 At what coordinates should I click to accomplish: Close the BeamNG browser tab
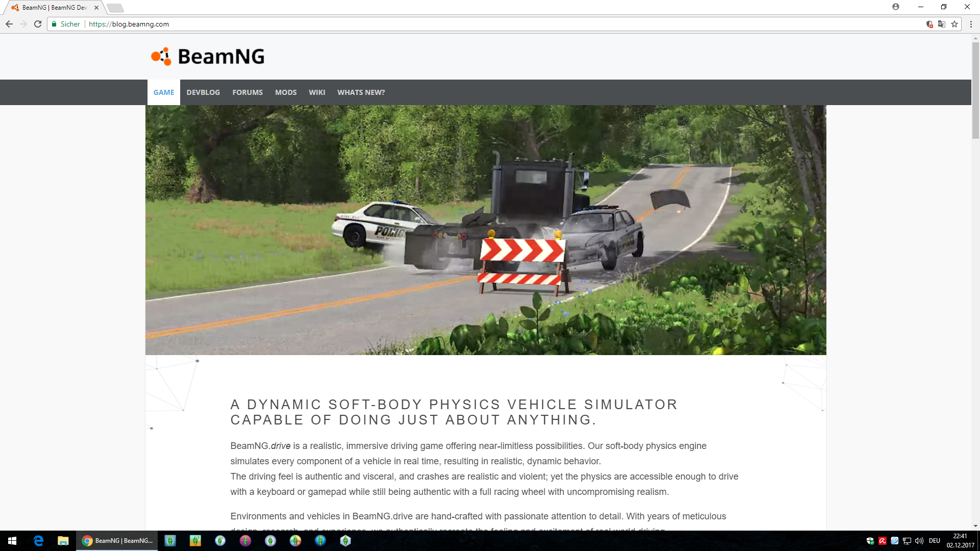[x=96, y=8]
